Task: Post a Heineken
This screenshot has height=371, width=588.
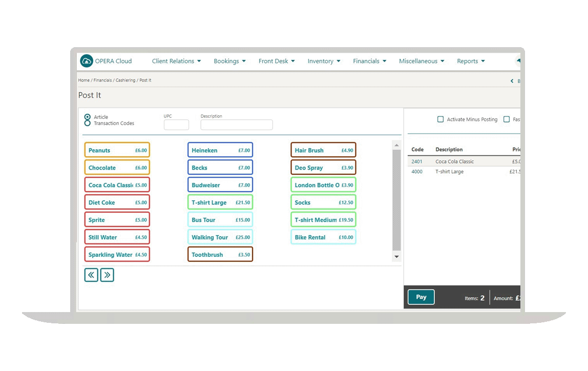Action: click(x=220, y=150)
